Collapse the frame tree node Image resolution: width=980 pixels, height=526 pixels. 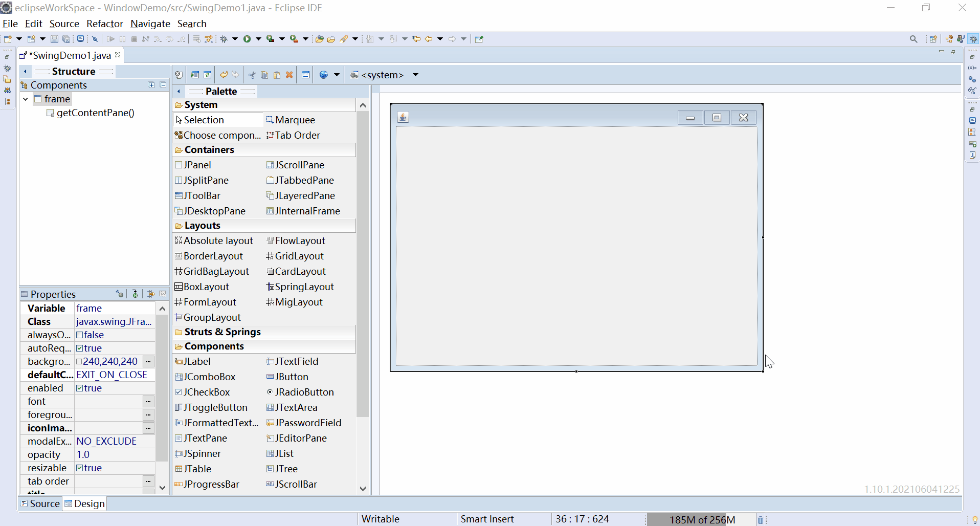coord(26,99)
